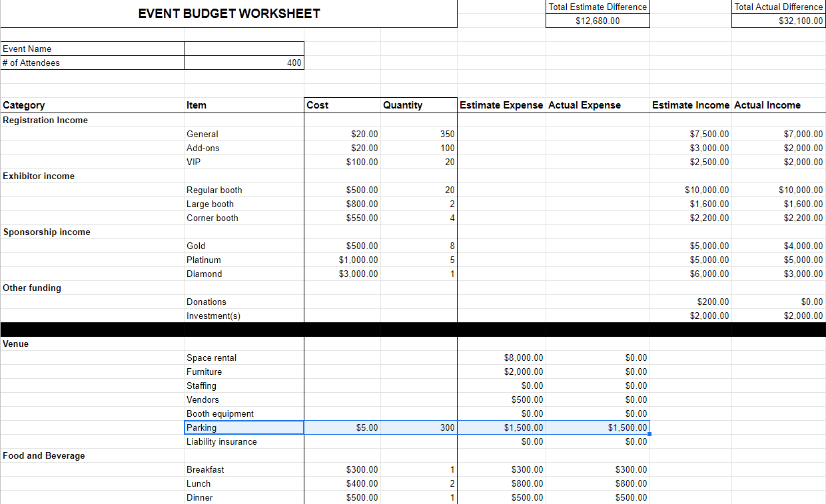Select the Total Estimate Difference value $12,680.00
This screenshot has width=826, height=504.
pyautogui.click(x=597, y=21)
